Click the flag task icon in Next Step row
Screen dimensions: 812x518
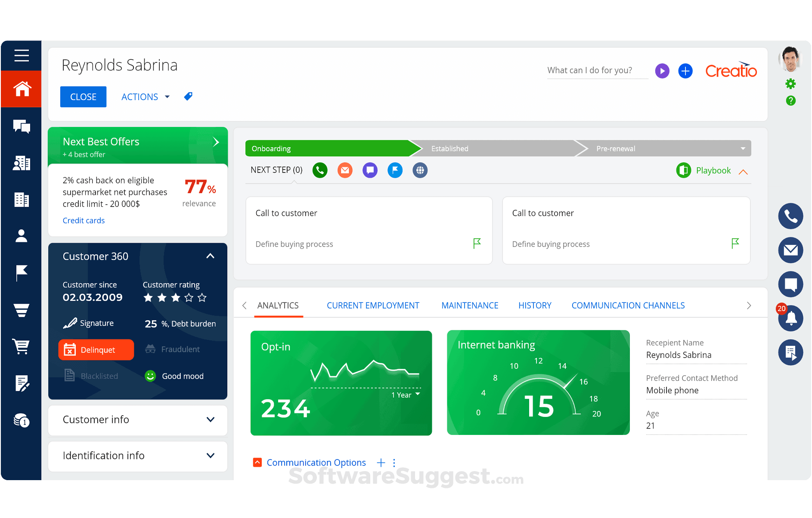pos(395,170)
